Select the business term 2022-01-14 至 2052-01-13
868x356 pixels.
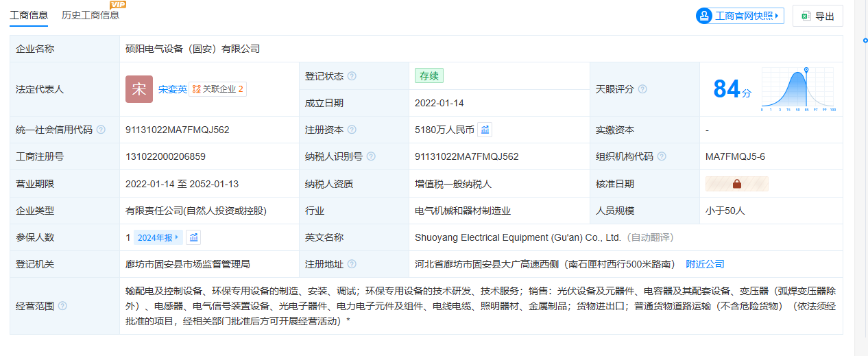182,184
